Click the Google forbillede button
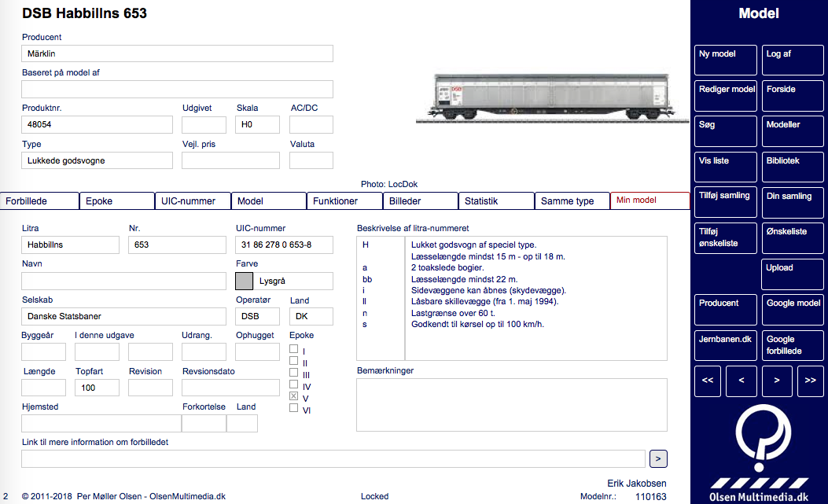 (793, 345)
